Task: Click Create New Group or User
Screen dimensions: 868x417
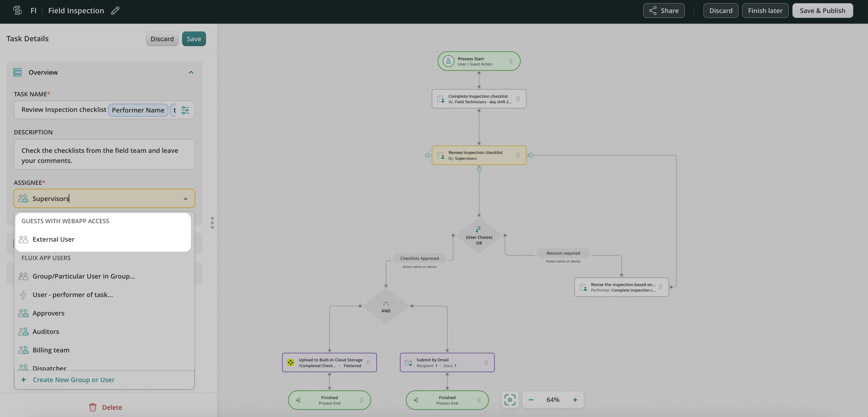Action: tap(74, 380)
